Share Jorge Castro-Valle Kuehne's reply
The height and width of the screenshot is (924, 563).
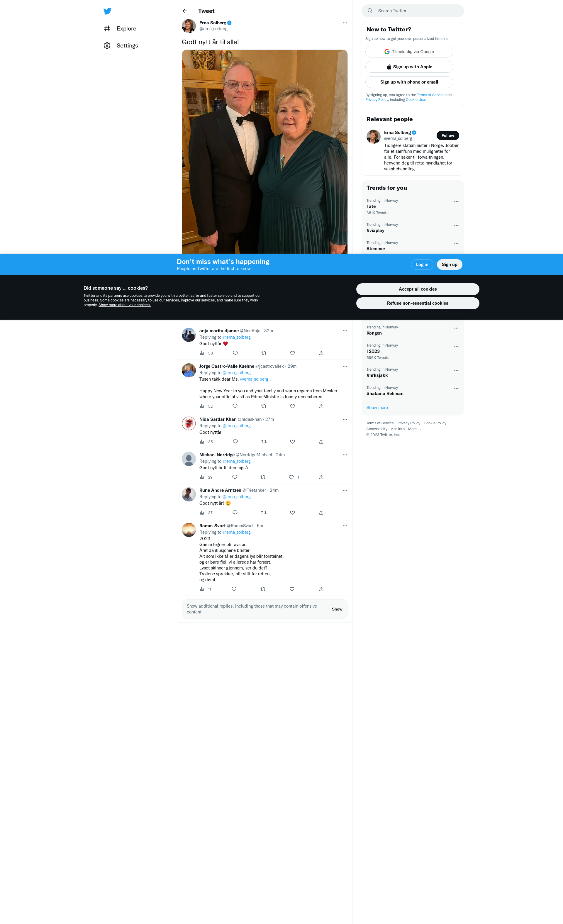(321, 406)
